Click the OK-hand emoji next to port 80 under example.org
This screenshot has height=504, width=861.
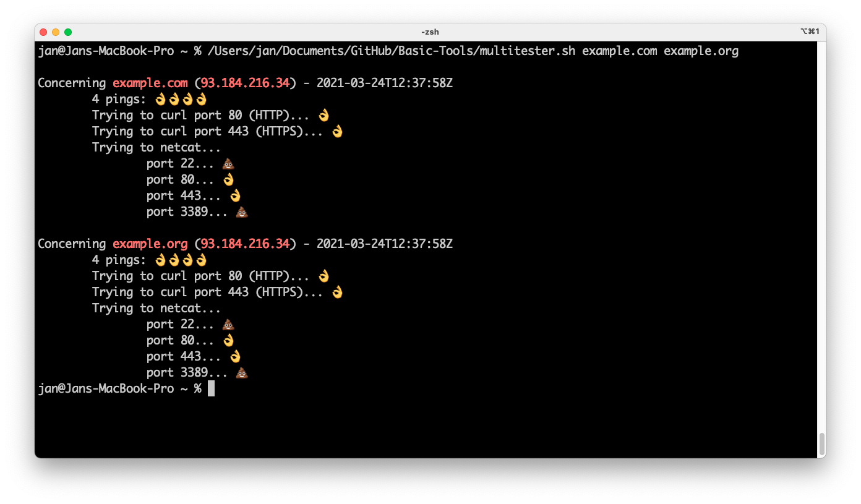(228, 340)
